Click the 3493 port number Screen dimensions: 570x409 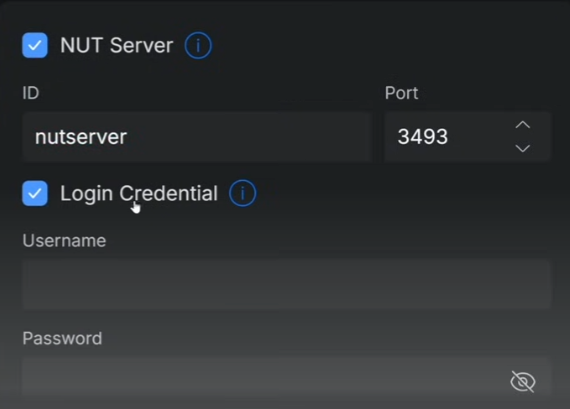pyautogui.click(x=422, y=137)
